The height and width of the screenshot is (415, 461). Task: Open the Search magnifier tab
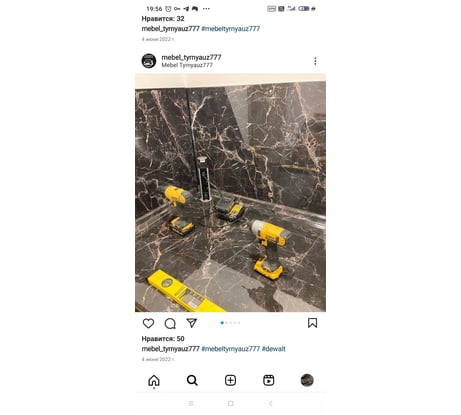192,380
